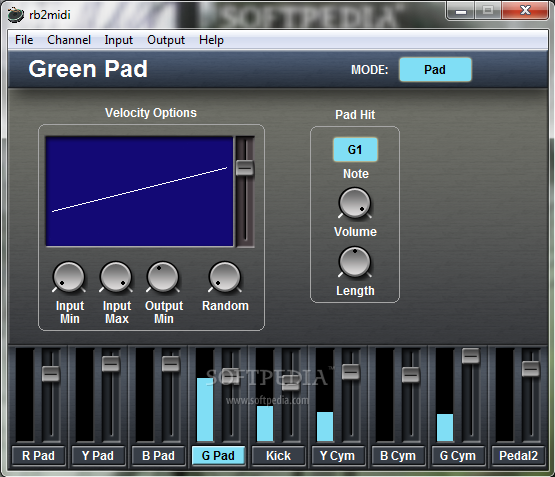Screen dimensions: 555x477
Task: Click the G Pad fader handle
Action: 230,375
